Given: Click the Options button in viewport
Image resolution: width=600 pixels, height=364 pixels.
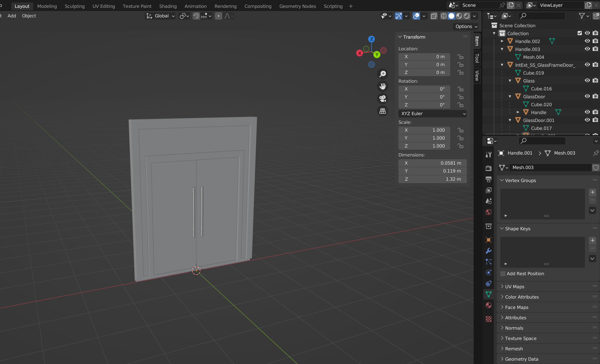Looking at the screenshot, I should point(466,26).
